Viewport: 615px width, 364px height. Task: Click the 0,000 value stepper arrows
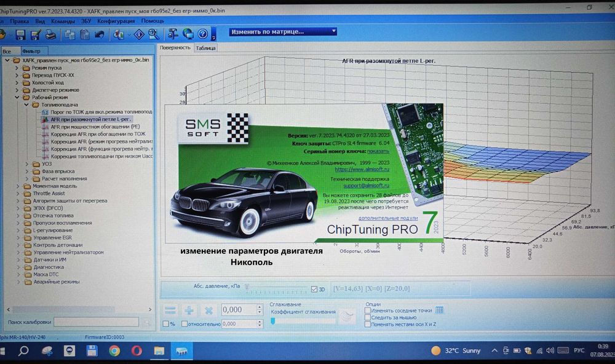point(260,309)
